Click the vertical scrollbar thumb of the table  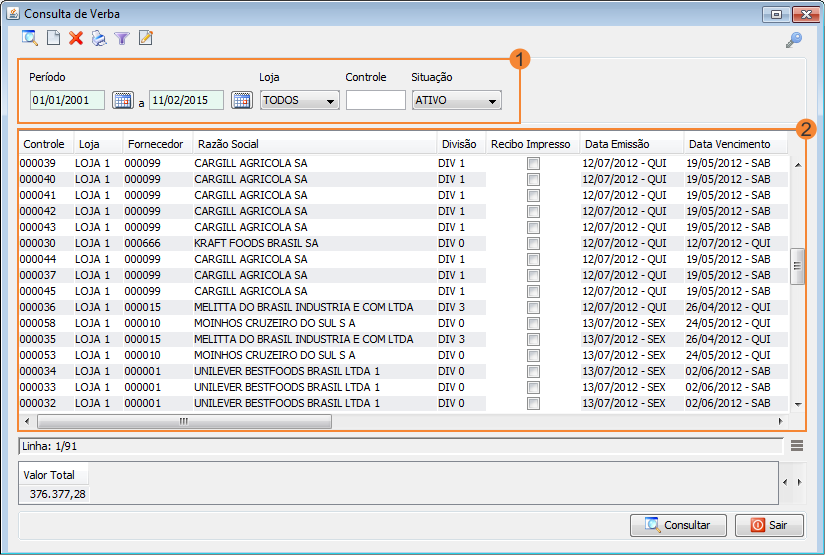point(798,266)
